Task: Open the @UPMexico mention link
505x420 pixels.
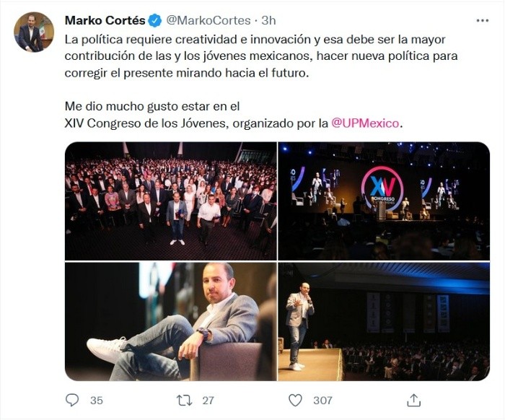Action: point(365,123)
